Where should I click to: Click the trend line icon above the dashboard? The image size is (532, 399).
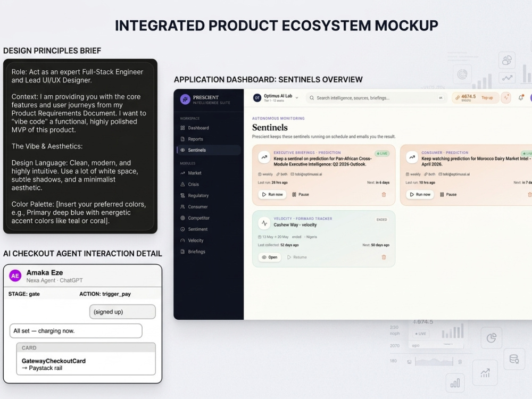point(507,78)
